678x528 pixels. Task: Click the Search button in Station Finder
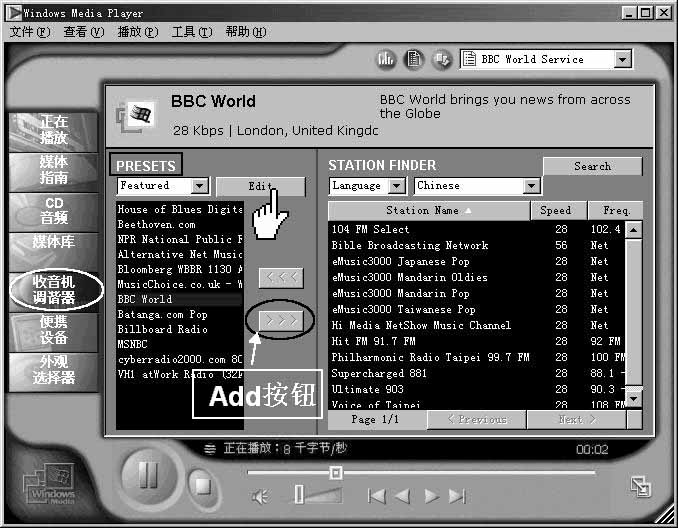(592, 166)
